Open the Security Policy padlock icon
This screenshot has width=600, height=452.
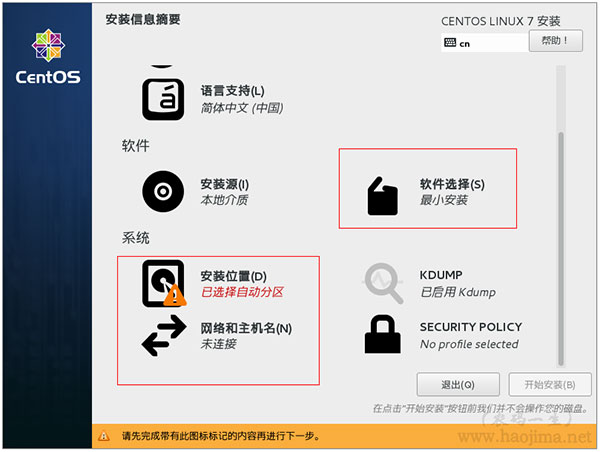tap(383, 334)
